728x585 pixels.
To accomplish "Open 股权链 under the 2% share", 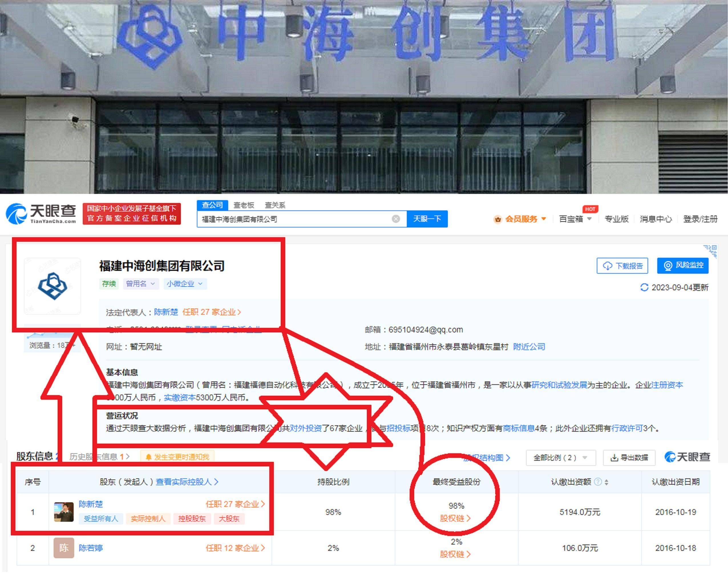I will [455, 554].
